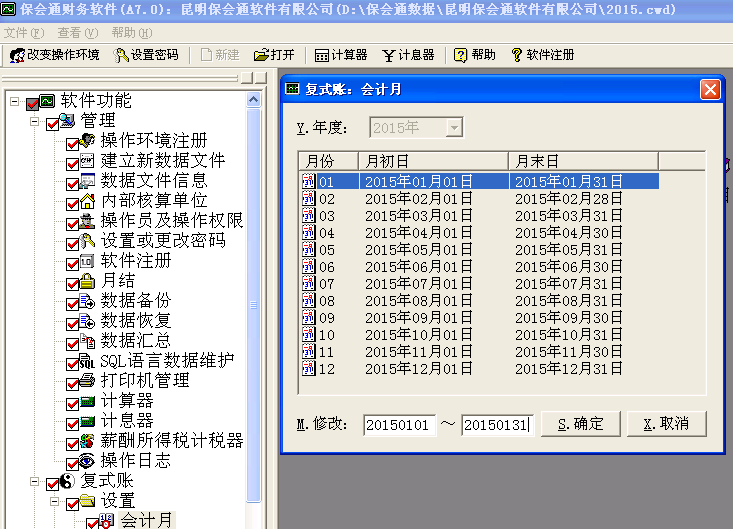Click month 05 row calendar icon
The height and width of the screenshot is (529, 733).
(x=309, y=250)
